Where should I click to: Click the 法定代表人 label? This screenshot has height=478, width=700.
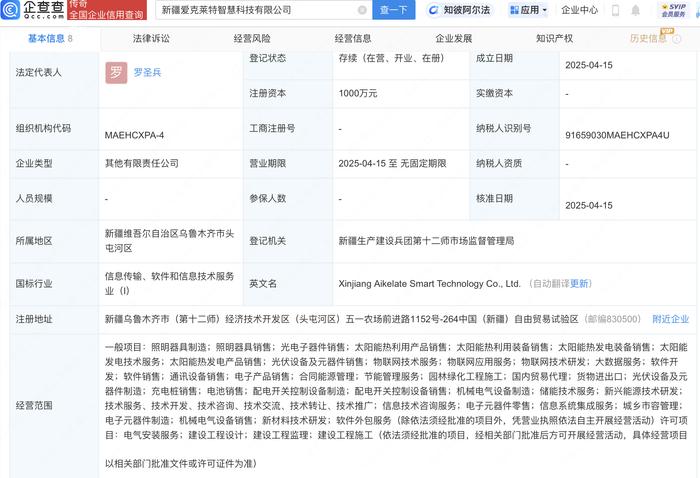point(38,72)
